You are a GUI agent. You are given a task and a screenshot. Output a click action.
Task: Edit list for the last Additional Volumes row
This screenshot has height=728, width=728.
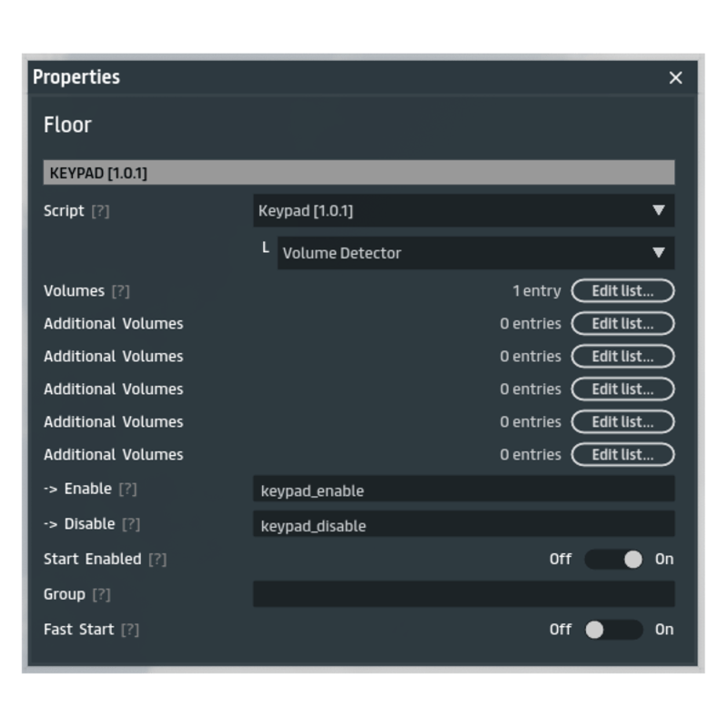point(622,455)
